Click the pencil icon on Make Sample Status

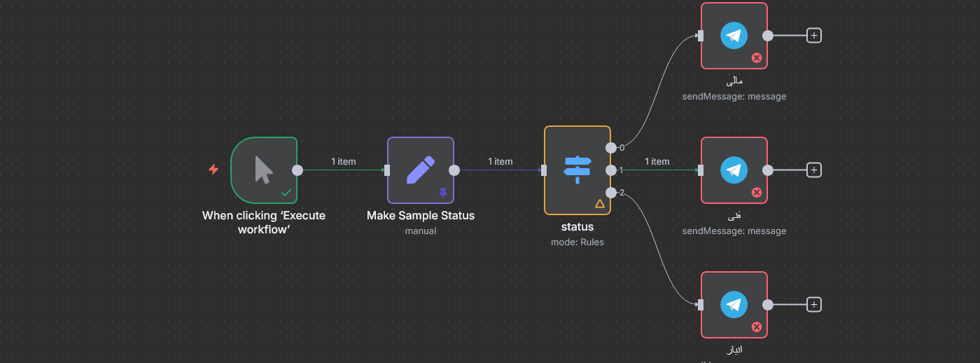click(420, 170)
